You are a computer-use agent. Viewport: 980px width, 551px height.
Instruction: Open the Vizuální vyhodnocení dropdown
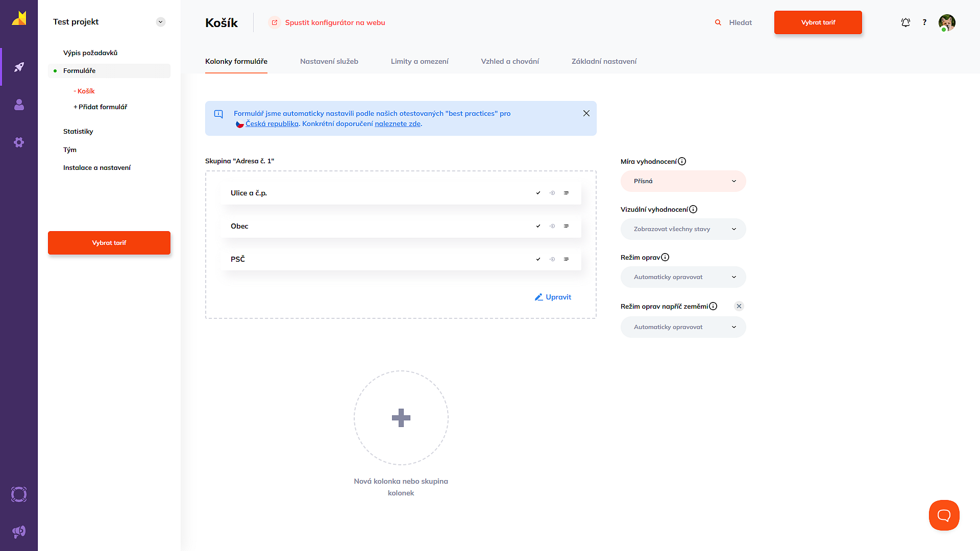(x=683, y=229)
